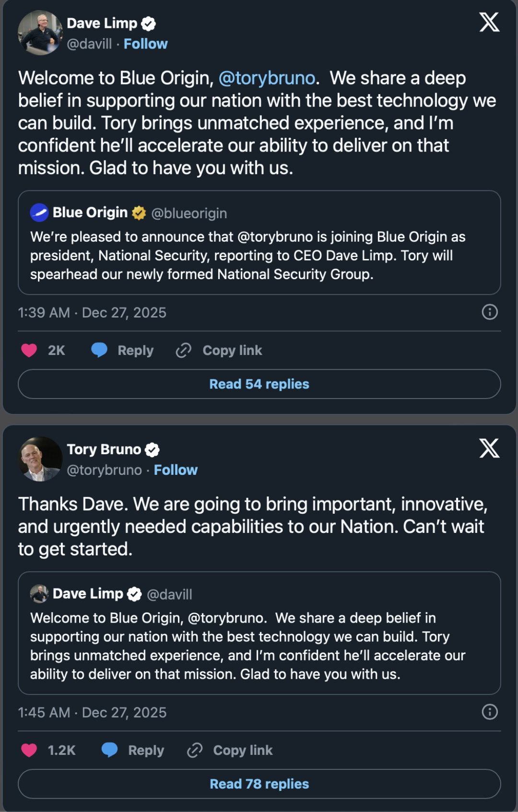Click the info icon beside 1:39 AM timestamp

489,312
